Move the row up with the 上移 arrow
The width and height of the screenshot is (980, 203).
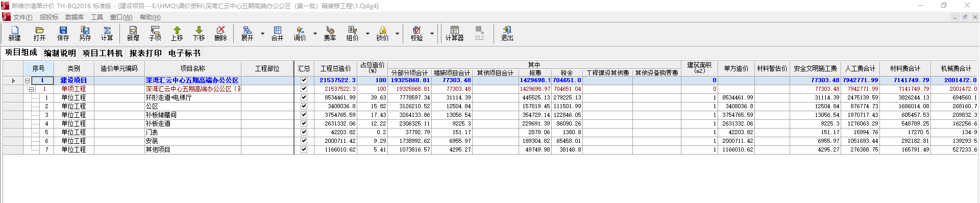click(177, 34)
